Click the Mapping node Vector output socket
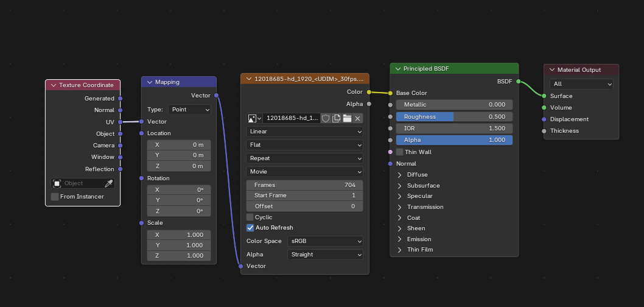Image resolution: width=644 pixels, height=307 pixels. [x=216, y=96]
